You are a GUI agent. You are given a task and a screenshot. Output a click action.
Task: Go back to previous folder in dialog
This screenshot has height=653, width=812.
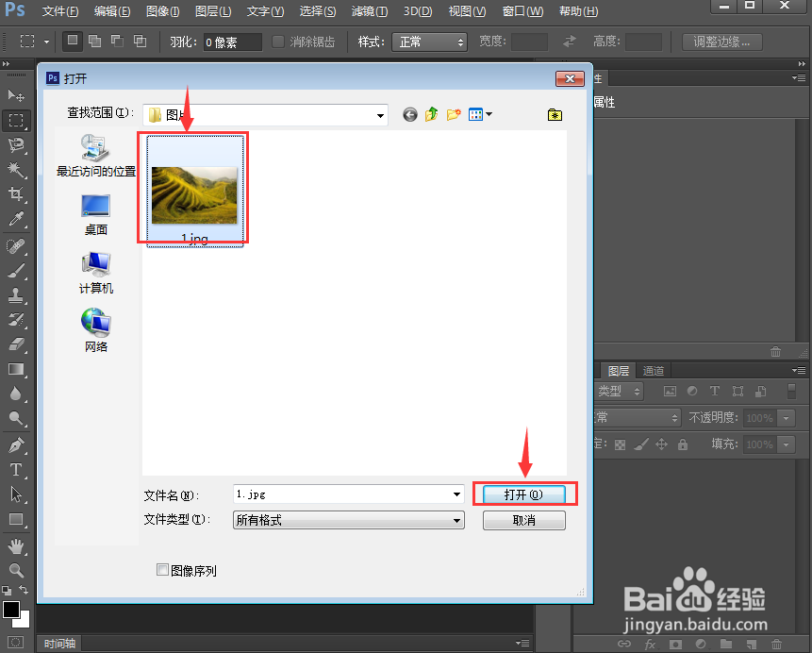[409, 114]
